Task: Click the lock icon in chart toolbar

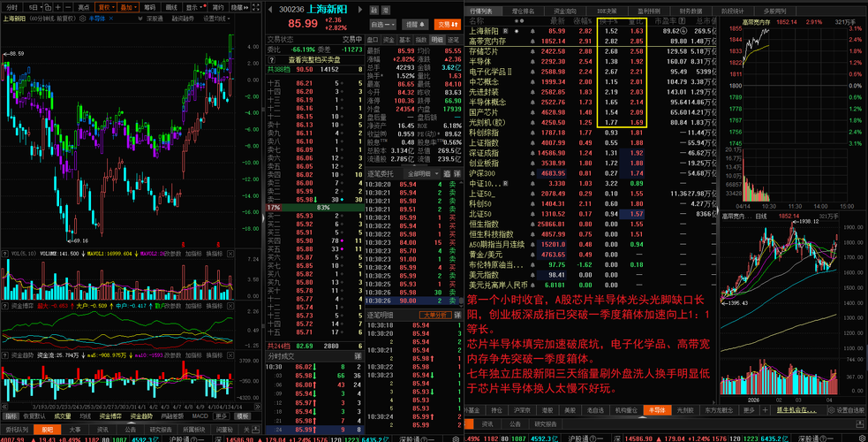Action: [x=48, y=7]
